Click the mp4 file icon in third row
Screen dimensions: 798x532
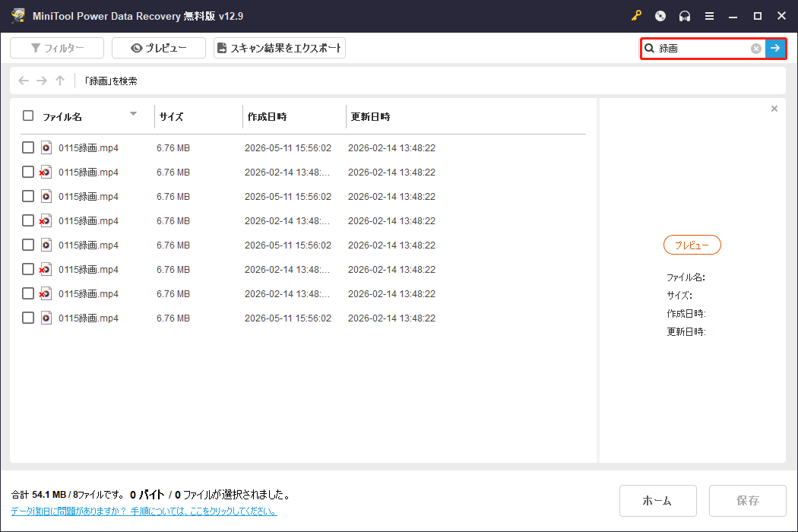(x=46, y=196)
